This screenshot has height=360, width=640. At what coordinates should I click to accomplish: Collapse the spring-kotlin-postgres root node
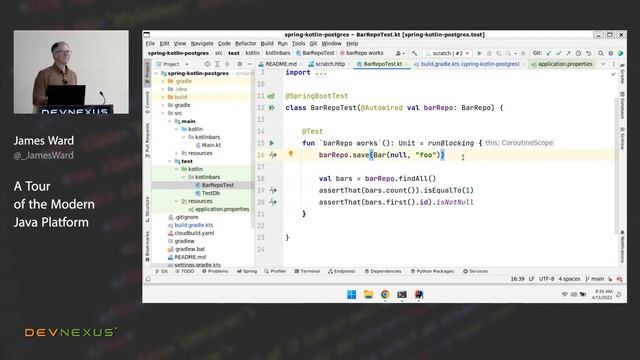click(x=156, y=73)
